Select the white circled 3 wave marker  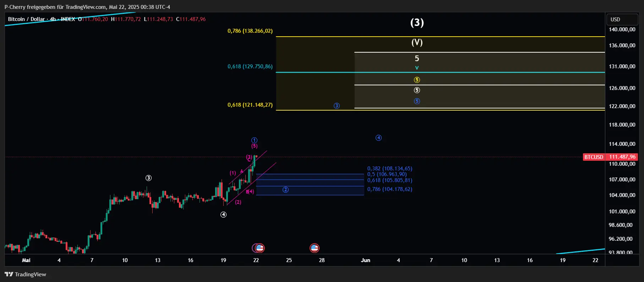[148, 178]
